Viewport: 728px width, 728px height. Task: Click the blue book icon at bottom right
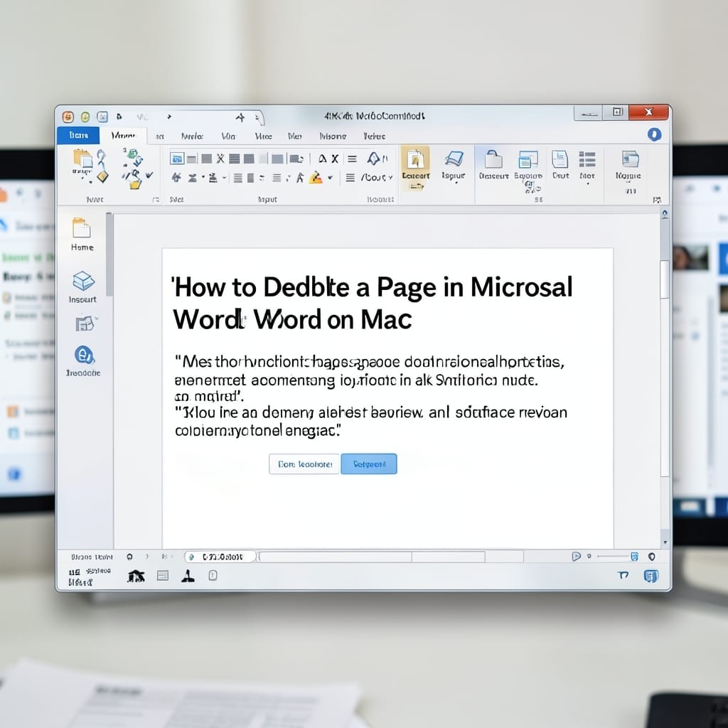pyautogui.click(x=651, y=576)
